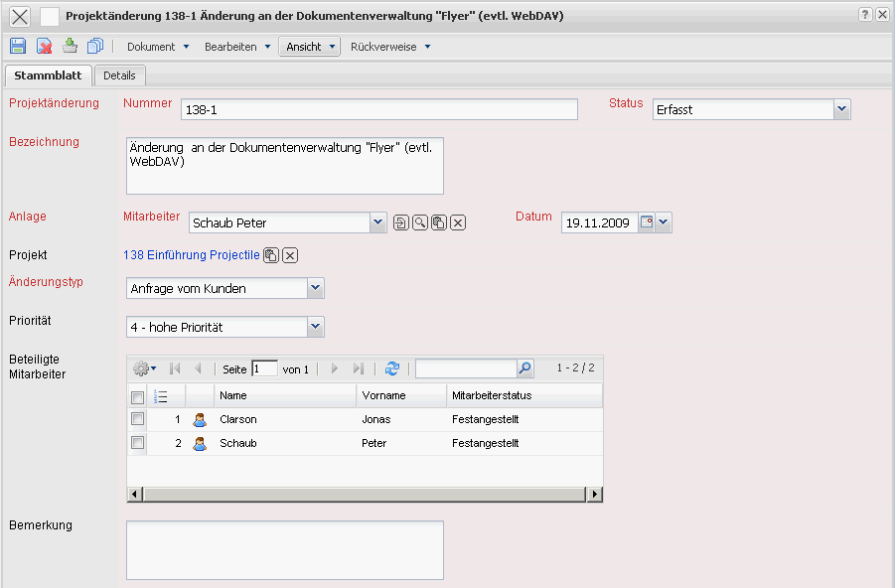895x588 pixels.
Task: Toggle the select-all checkbox in table header
Action: pyautogui.click(x=138, y=396)
